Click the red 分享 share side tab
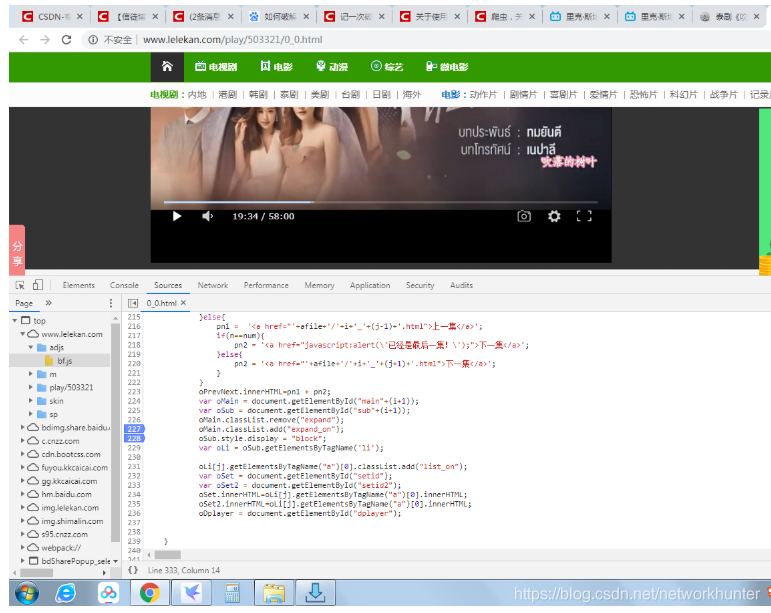This screenshot has height=613, width=771. point(17,250)
